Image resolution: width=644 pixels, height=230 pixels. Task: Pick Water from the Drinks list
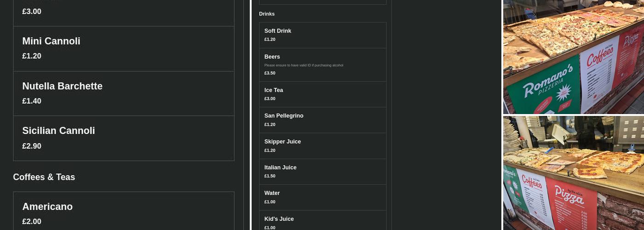(x=322, y=197)
